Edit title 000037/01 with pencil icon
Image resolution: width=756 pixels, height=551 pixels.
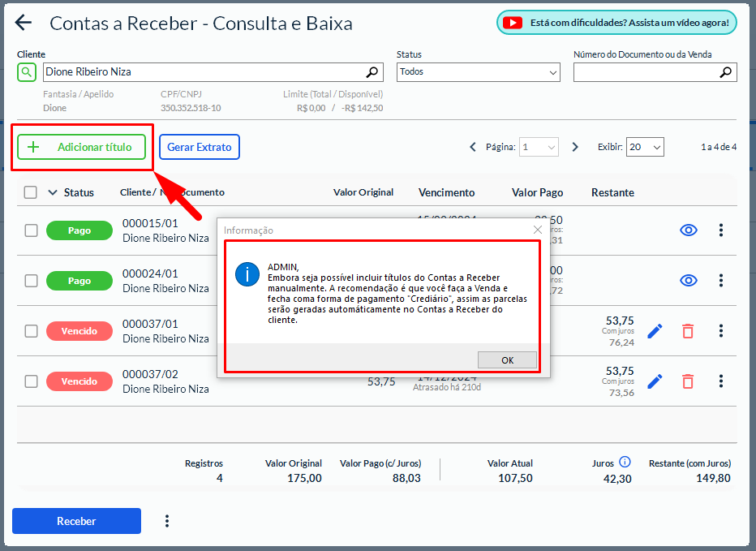click(x=655, y=331)
